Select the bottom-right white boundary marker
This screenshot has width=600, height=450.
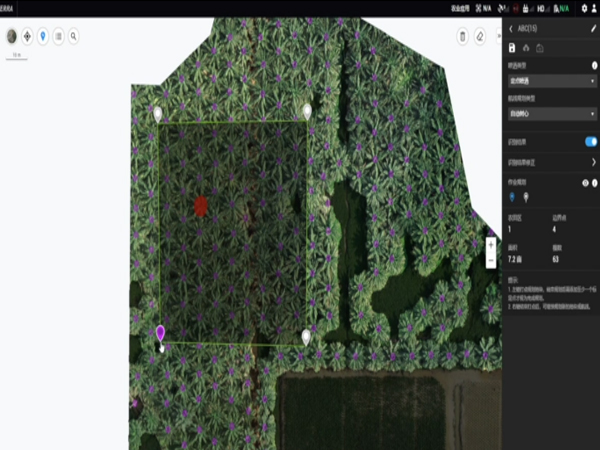click(306, 337)
